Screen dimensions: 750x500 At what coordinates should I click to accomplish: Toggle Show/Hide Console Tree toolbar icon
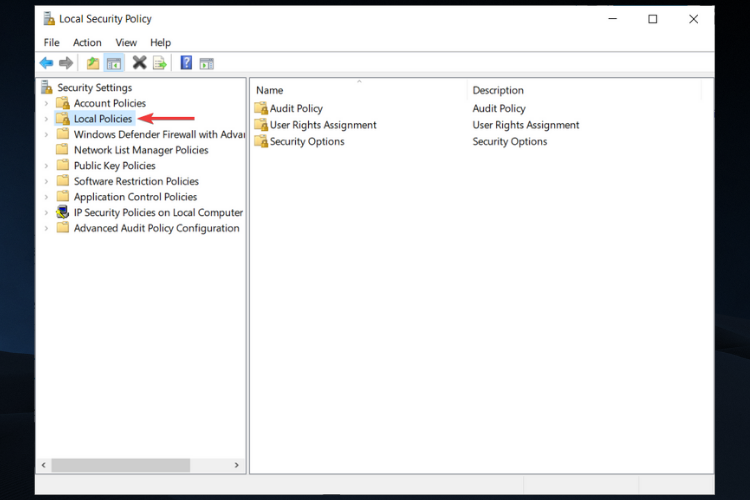(114, 63)
